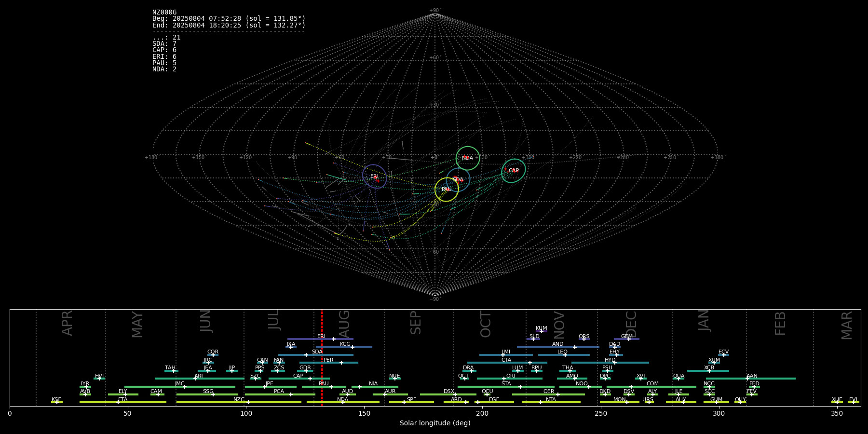
Task: Click the +90° label atop sky map
Action: point(435,10)
